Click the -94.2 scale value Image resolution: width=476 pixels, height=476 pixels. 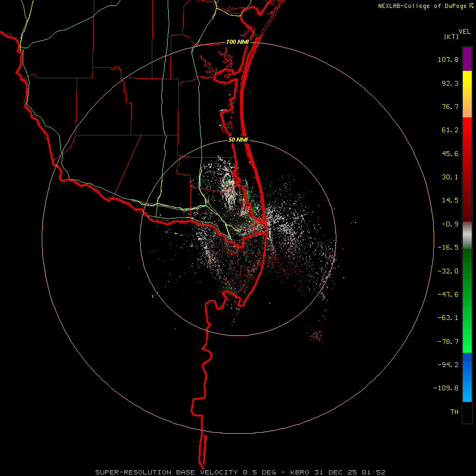click(x=448, y=365)
